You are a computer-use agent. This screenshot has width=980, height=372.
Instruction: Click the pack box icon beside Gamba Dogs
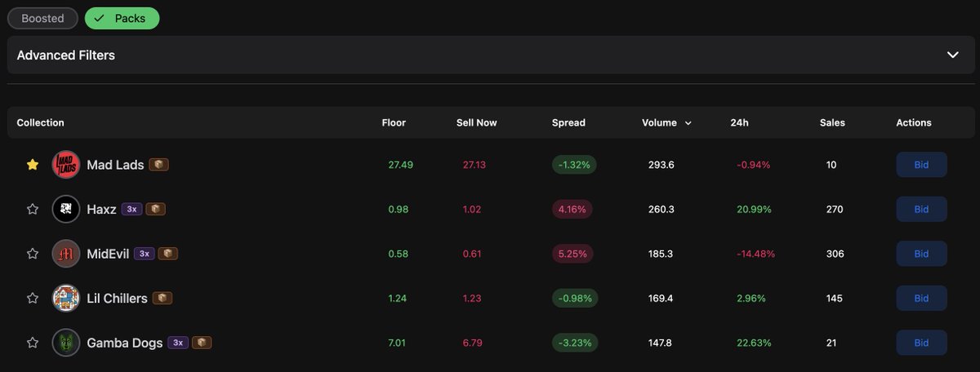(202, 343)
